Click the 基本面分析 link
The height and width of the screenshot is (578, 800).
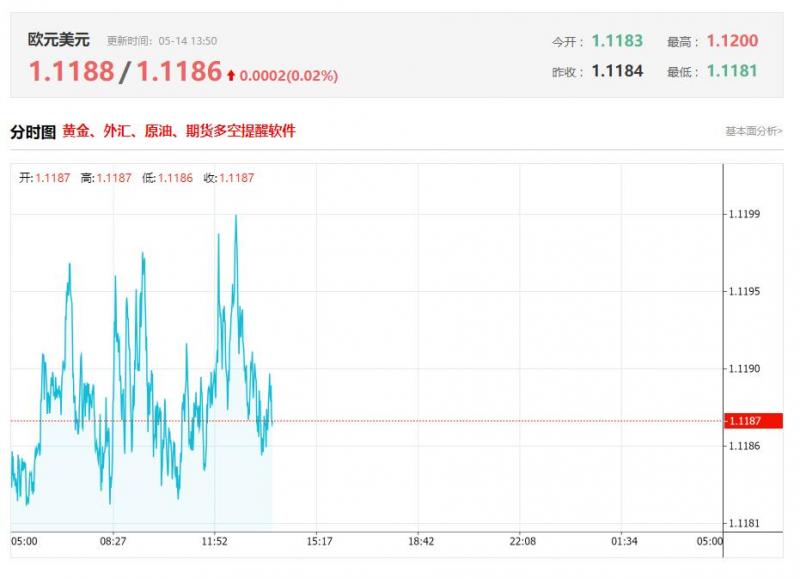point(754,131)
